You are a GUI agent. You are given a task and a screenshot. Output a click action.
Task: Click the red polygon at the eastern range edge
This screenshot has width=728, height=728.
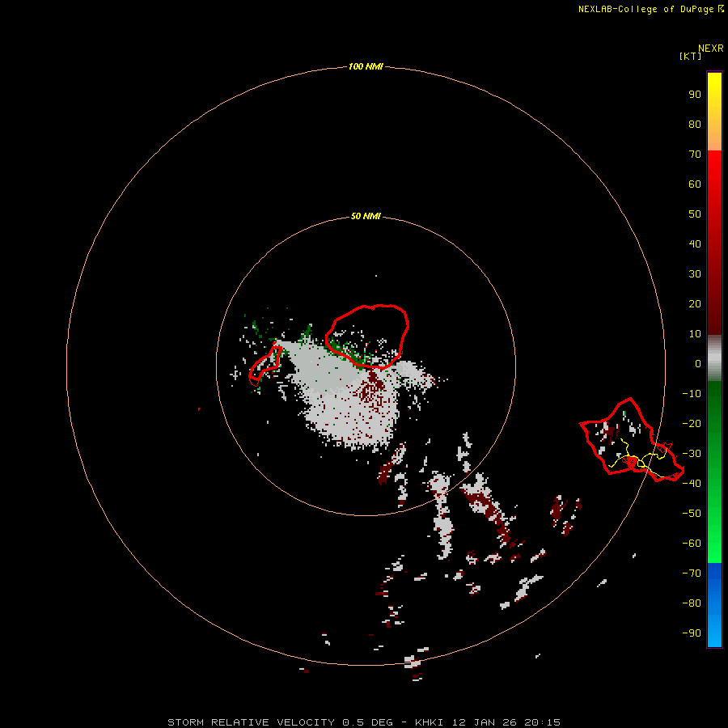coord(632,440)
